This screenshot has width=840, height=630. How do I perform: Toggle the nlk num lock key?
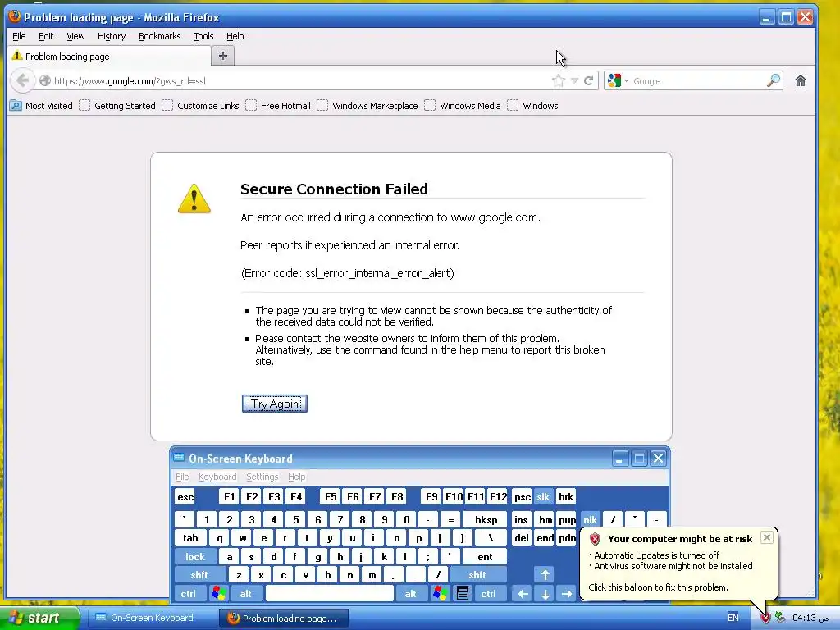591,519
